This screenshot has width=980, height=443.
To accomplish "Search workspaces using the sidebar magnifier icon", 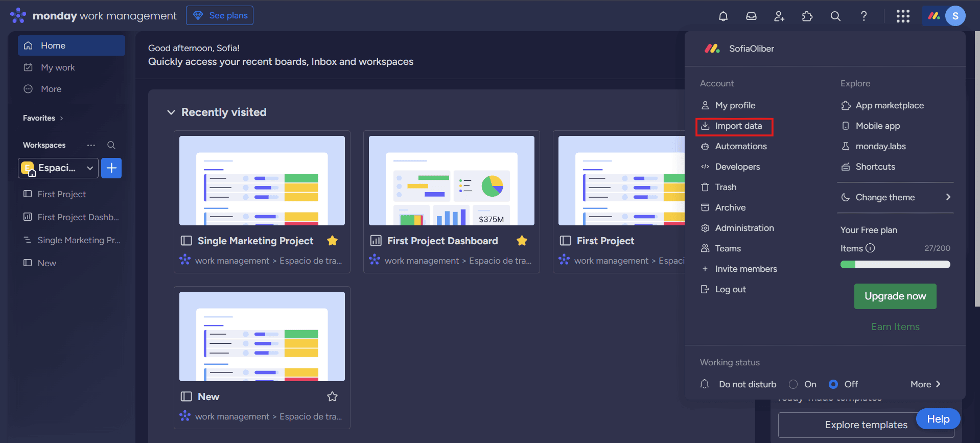I will click(x=111, y=145).
